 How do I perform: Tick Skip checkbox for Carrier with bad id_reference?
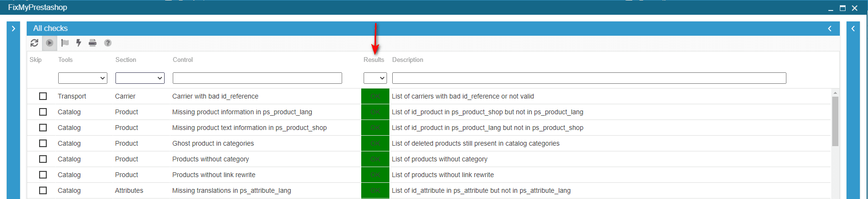click(43, 96)
